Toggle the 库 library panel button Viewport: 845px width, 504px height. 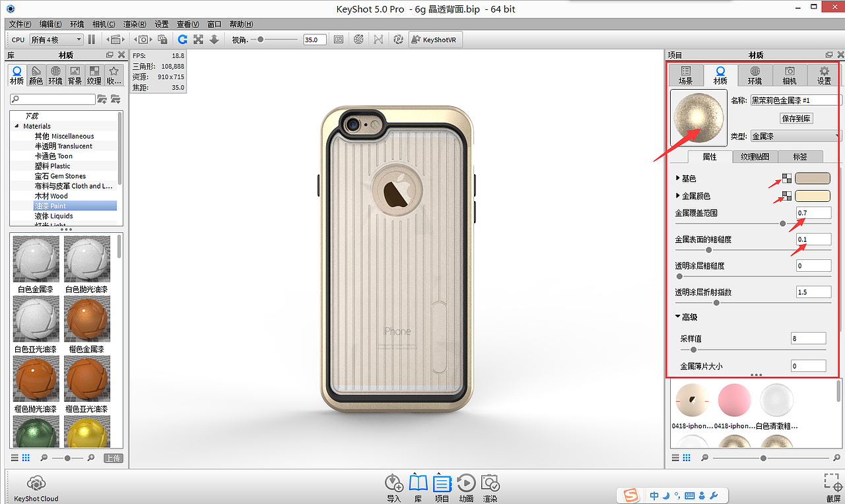coord(418,488)
